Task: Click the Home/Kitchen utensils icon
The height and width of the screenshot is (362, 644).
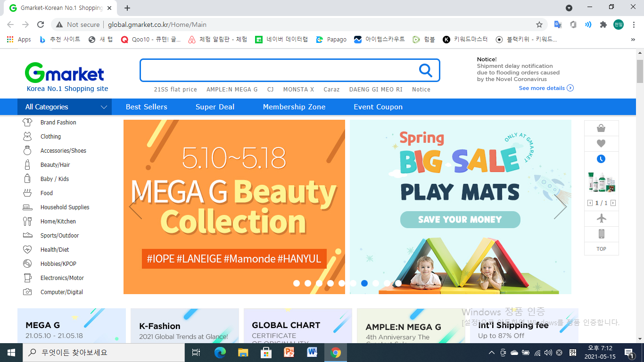Action: (27, 222)
